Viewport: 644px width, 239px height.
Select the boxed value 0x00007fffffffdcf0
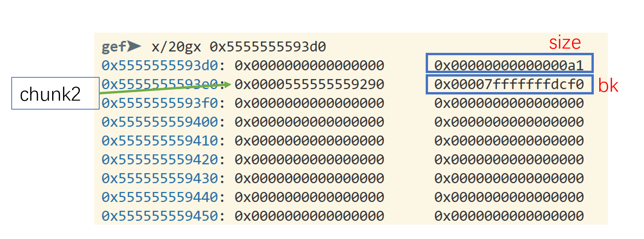click(x=509, y=85)
